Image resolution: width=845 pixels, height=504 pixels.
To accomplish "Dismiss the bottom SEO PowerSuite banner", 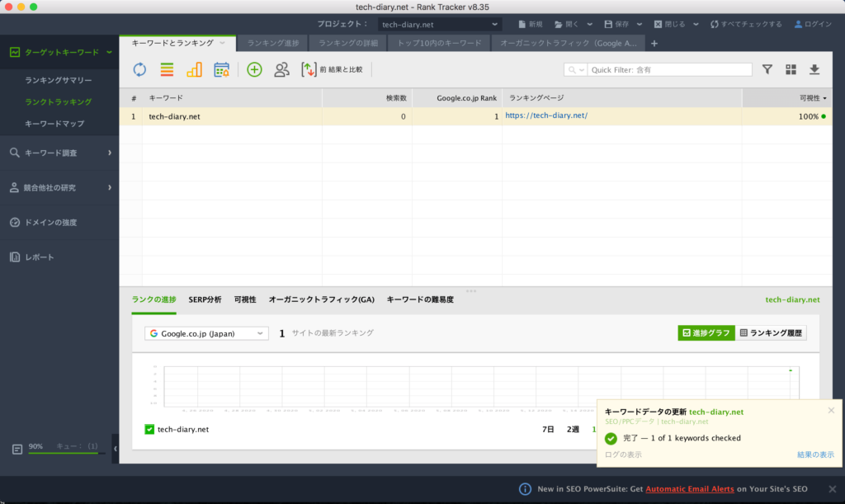I will coord(832,489).
